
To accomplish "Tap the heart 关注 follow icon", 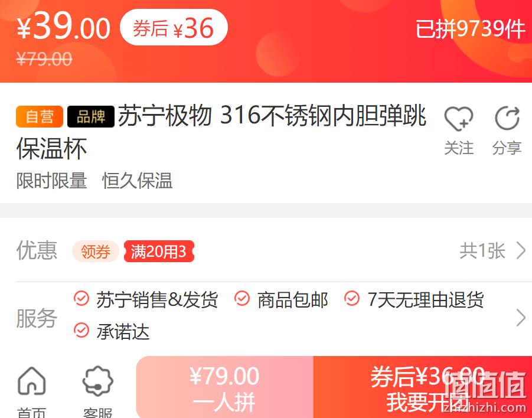I will pyautogui.click(x=459, y=119).
